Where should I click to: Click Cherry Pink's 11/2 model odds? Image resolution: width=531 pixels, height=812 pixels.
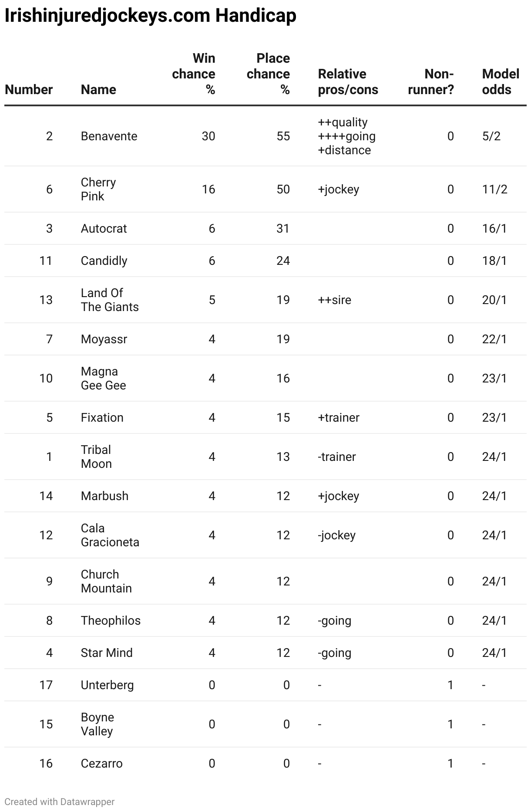pyautogui.click(x=495, y=189)
